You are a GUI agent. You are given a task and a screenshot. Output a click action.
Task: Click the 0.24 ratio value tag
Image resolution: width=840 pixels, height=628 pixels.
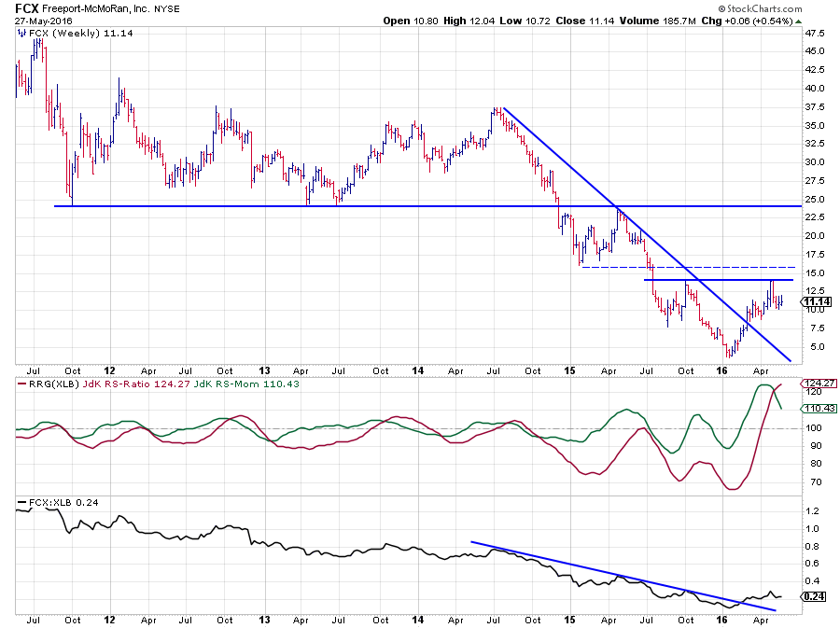click(814, 596)
